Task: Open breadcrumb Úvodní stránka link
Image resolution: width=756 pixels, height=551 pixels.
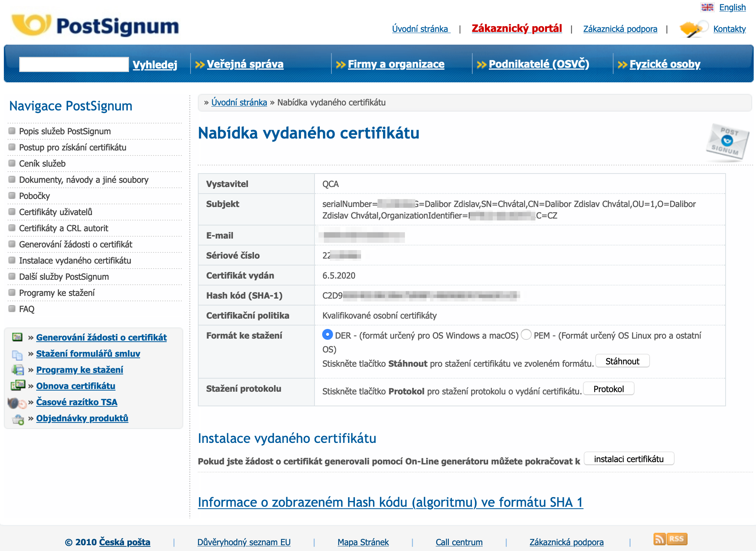Action: pos(239,102)
